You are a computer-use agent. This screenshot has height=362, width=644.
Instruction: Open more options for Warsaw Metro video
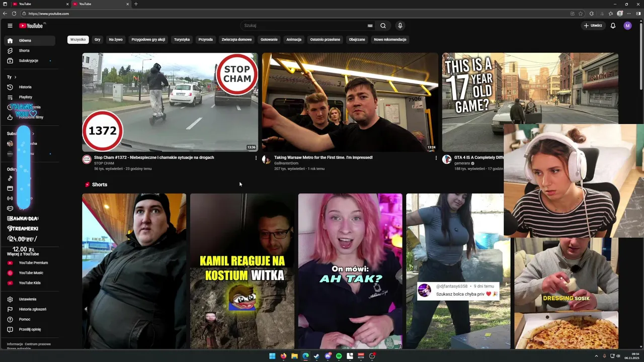(436, 158)
